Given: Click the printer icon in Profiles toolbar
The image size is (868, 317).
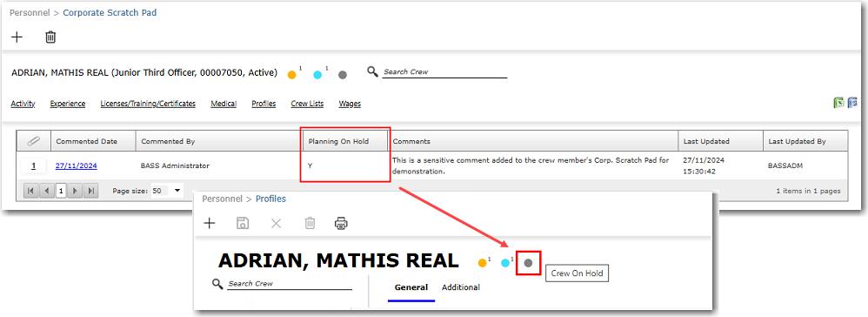Looking at the screenshot, I should point(341,223).
